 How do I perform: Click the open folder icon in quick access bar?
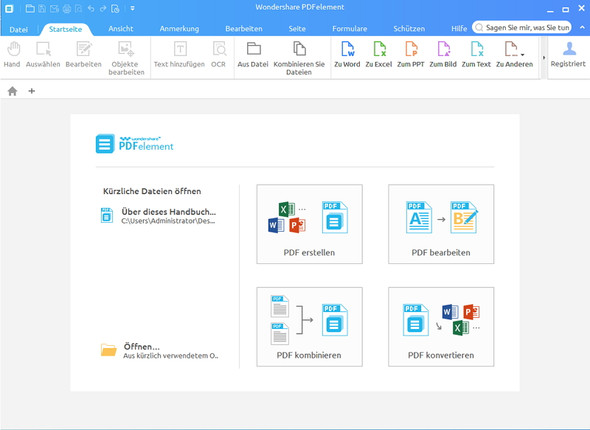(x=30, y=9)
